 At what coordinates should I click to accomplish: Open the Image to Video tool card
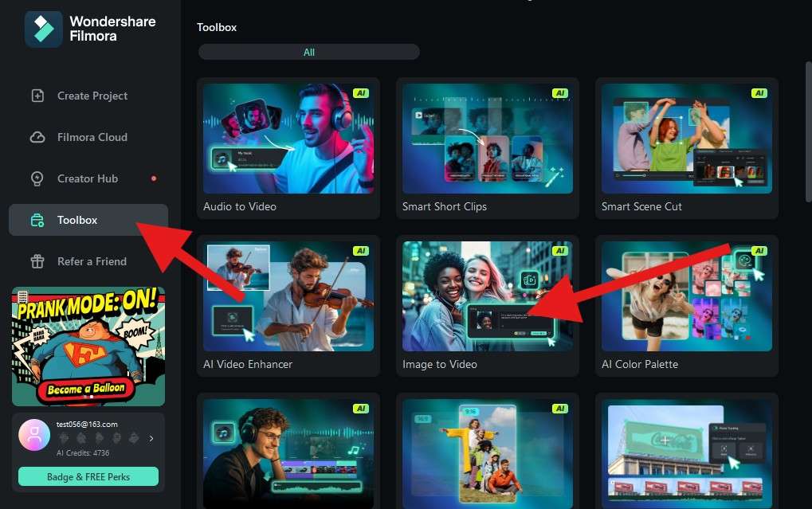[488, 307]
